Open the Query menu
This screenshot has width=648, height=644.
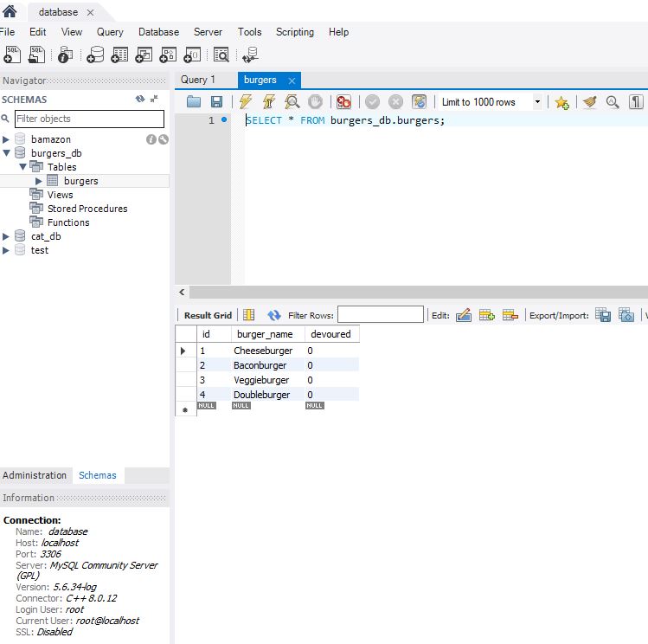pyautogui.click(x=110, y=32)
